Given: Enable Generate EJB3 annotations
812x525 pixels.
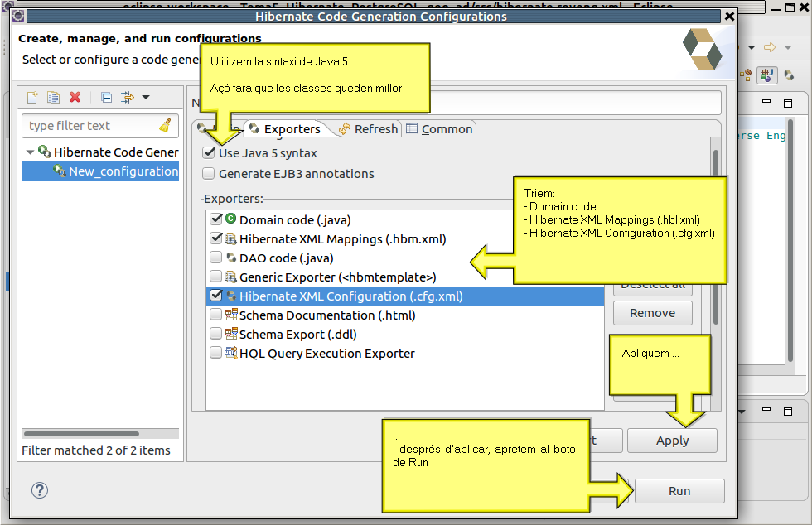Looking at the screenshot, I should pos(209,173).
